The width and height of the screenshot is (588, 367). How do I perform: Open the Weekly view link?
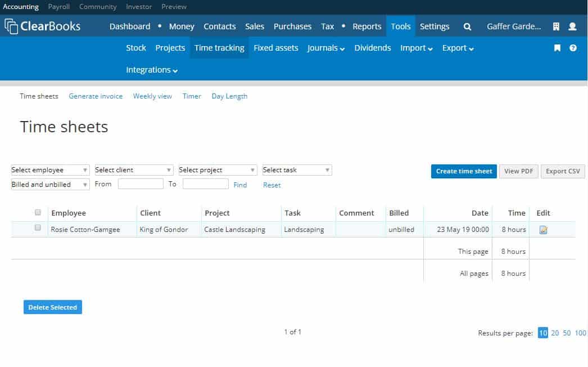click(153, 96)
